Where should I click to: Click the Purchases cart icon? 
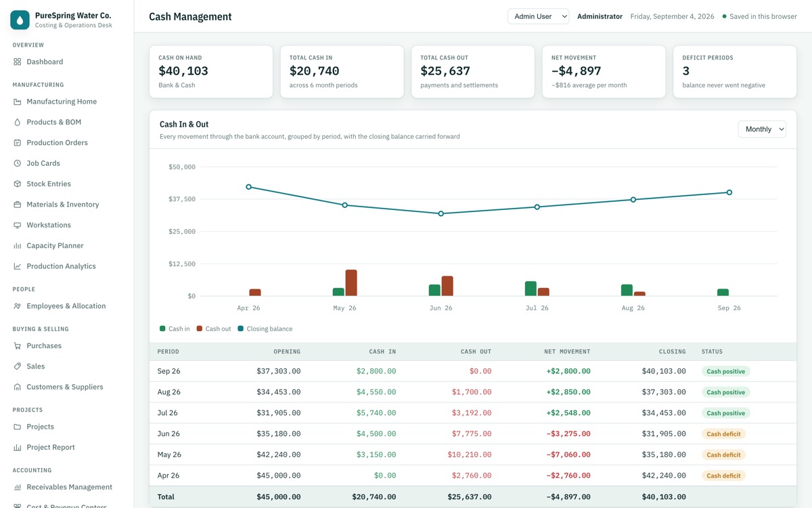pyautogui.click(x=18, y=345)
